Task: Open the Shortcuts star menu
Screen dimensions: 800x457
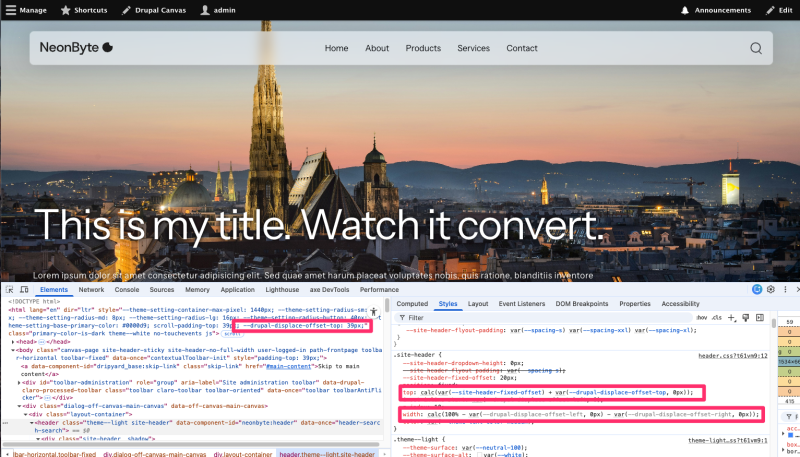Action: pos(84,10)
